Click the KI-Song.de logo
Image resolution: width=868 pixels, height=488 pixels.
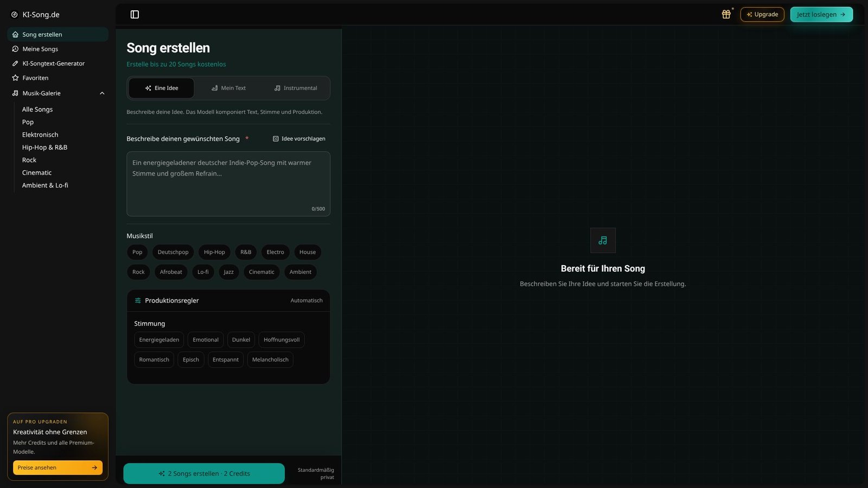(36, 15)
